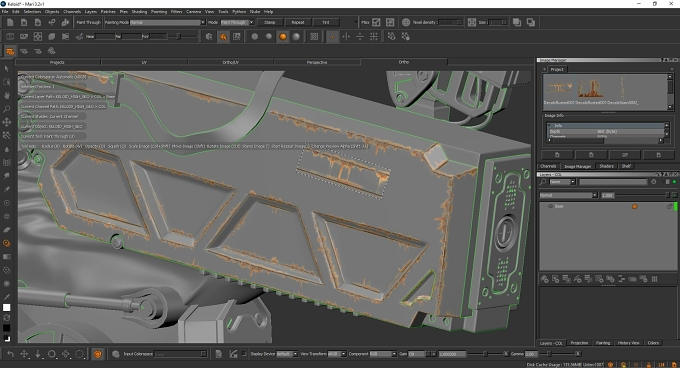Viewport: 680px width, 368px height.
Task: Open the Mode Paint Through dropdown
Action: pos(237,23)
